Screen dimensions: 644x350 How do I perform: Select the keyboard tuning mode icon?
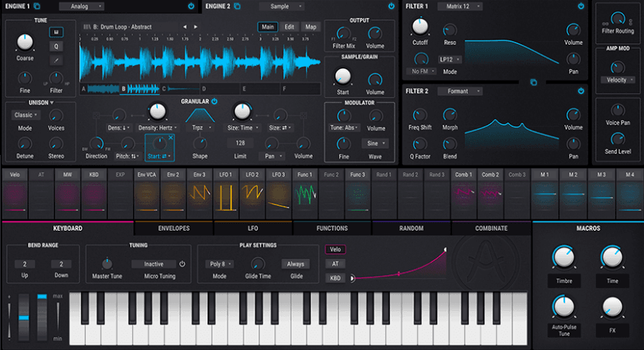pos(57,32)
